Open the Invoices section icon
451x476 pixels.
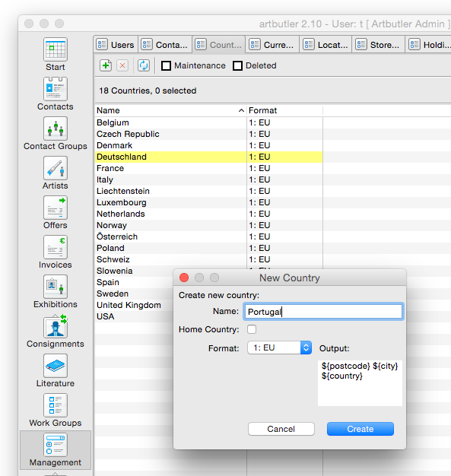pyautogui.click(x=56, y=247)
